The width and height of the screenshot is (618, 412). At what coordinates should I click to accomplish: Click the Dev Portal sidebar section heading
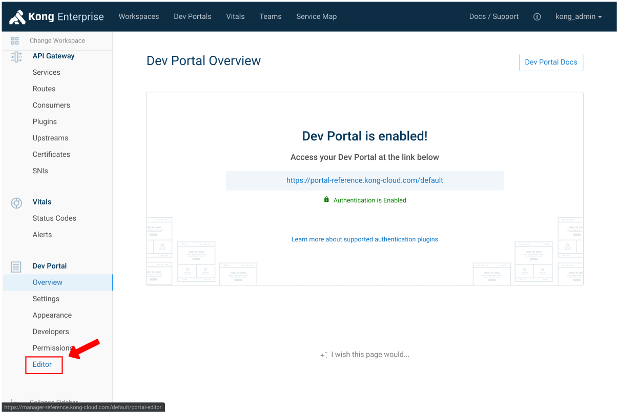49,266
